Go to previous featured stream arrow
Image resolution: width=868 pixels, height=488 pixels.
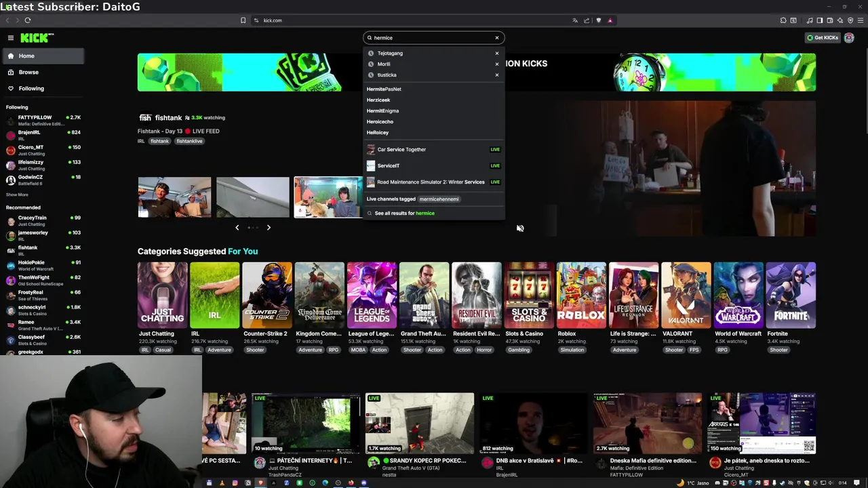[237, 228]
